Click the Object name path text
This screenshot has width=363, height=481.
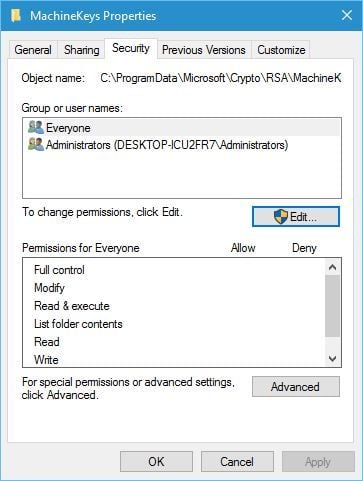[221, 78]
